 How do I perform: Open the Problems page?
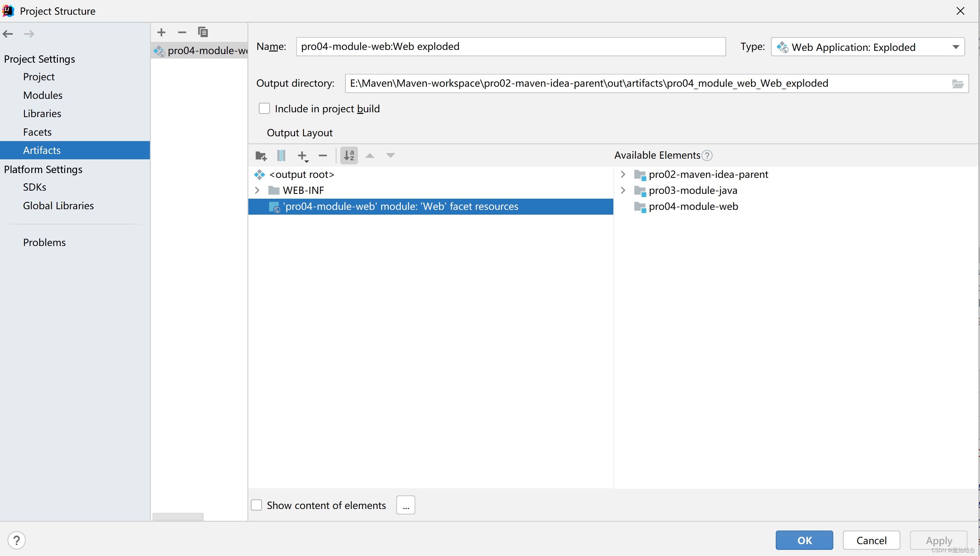44,242
